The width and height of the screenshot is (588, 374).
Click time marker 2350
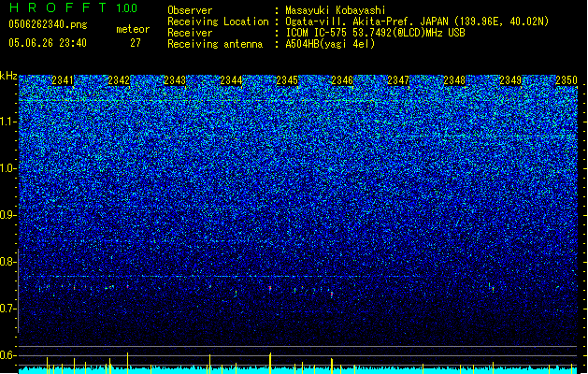[566, 80]
